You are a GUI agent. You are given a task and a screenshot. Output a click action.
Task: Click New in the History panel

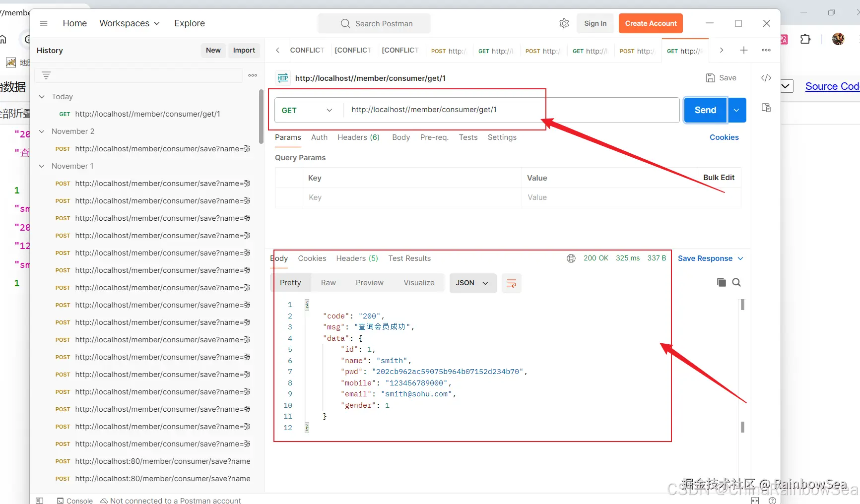(213, 50)
